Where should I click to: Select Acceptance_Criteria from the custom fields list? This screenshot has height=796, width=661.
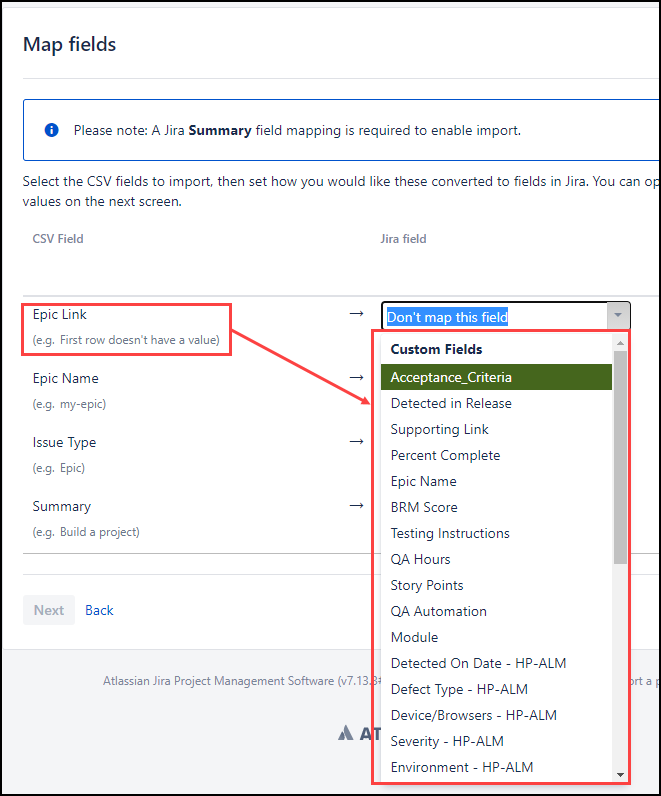coord(496,377)
